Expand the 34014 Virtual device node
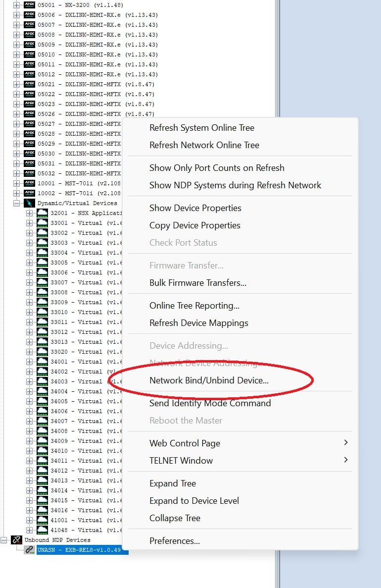381x588 pixels. pos(29,490)
